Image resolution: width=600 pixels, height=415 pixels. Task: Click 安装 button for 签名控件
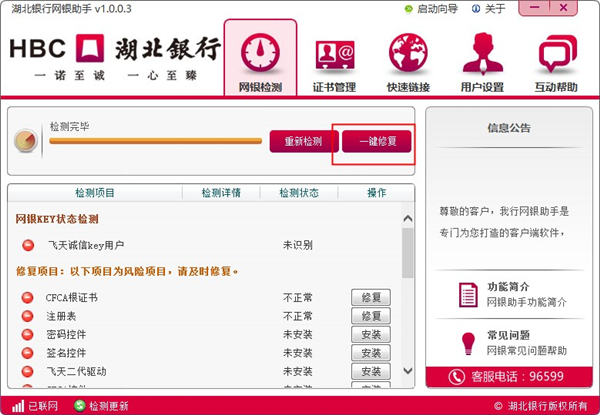pyautogui.click(x=371, y=353)
